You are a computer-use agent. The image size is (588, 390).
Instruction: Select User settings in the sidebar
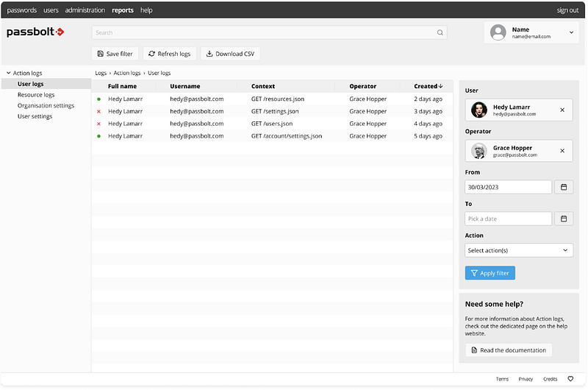35,116
